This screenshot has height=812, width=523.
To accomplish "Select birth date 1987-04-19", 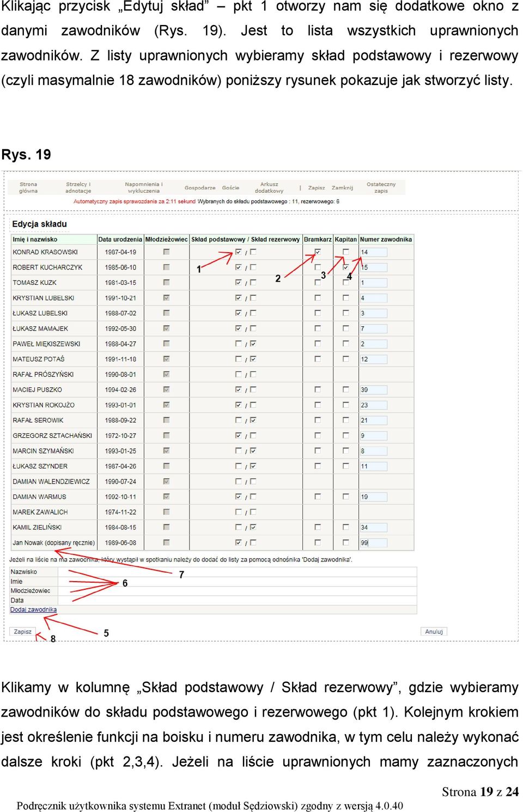I will click(120, 252).
